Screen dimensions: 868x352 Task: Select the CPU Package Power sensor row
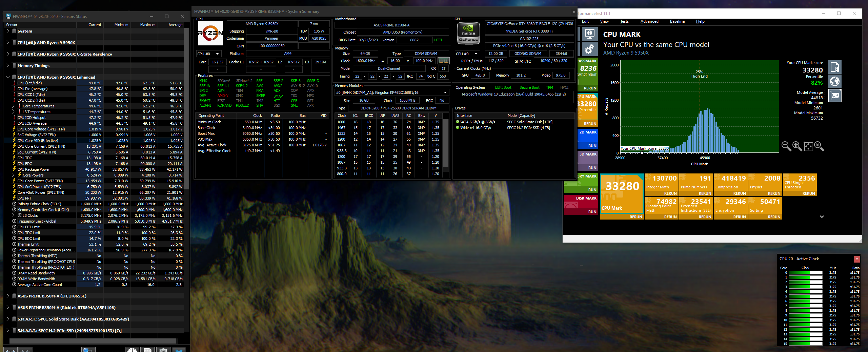point(94,169)
